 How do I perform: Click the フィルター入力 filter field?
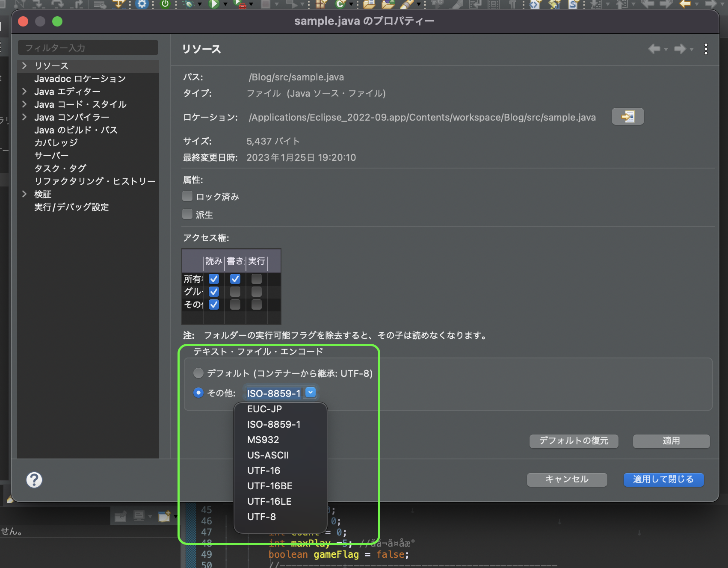[x=88, y=47]
